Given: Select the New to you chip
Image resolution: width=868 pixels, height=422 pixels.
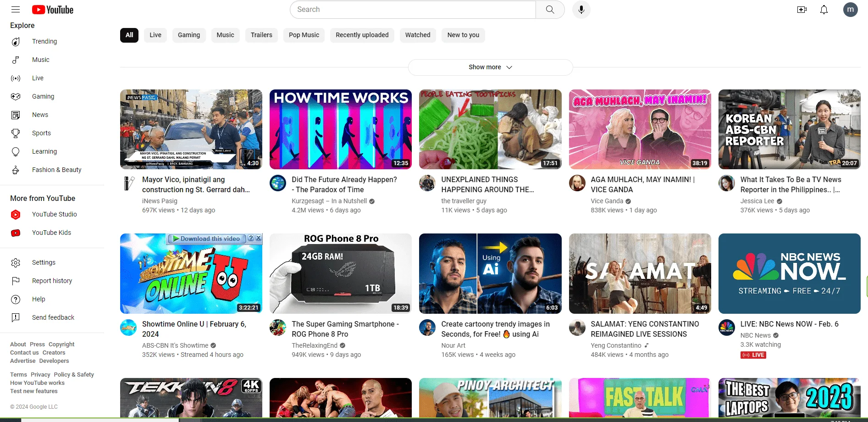Looking at the screenshot, I should tap(463, 35).
